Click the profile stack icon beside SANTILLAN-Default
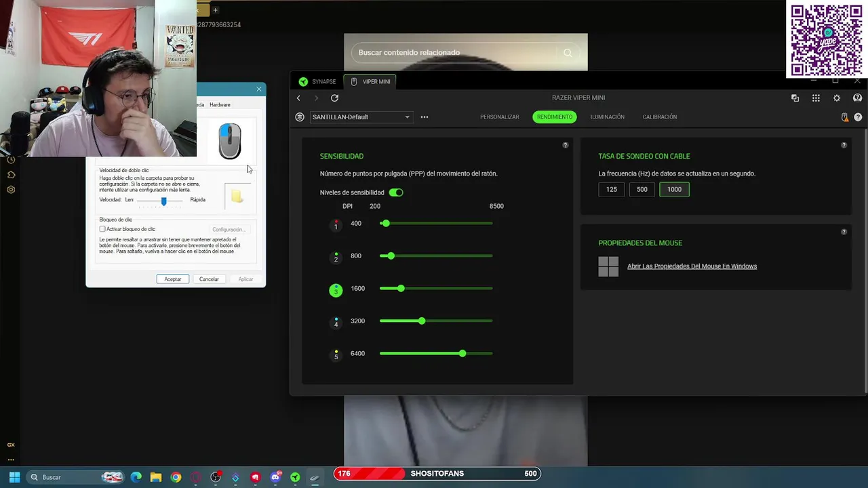Screen dimensions: 868x488 300,117
